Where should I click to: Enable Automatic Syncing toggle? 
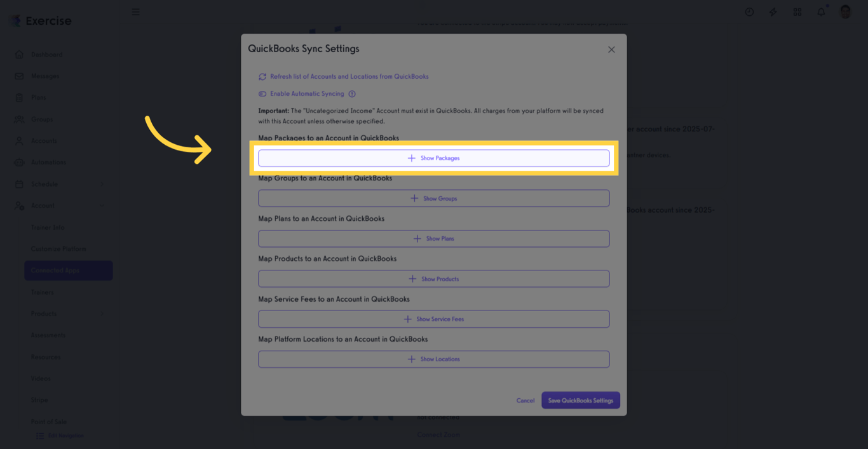(x=262, y=94)
